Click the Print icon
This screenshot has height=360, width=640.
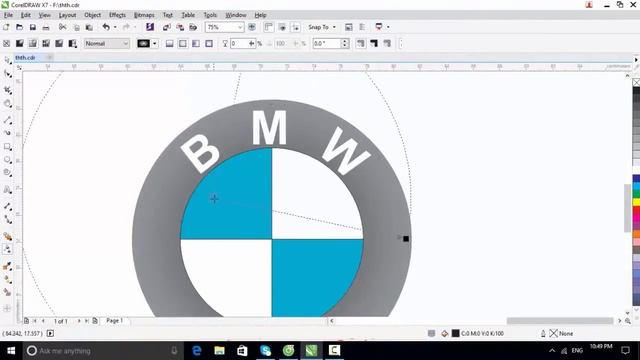click(46, 27)
